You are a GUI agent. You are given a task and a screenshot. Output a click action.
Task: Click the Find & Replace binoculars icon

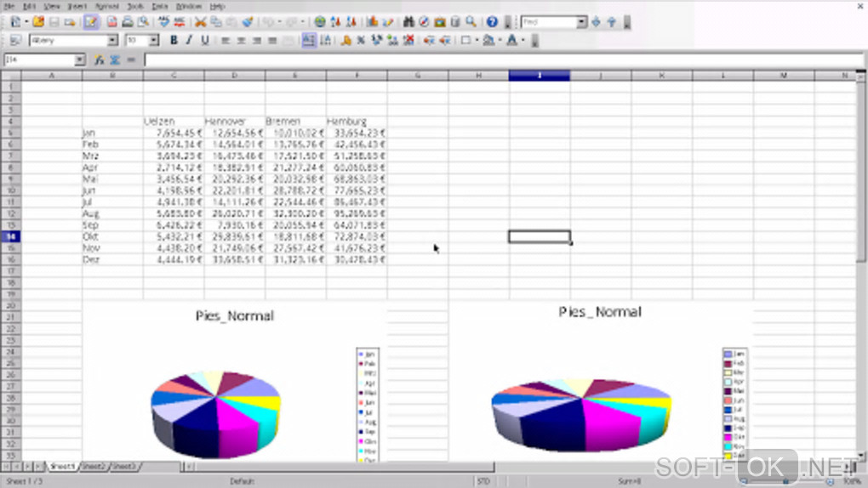pyautogui.click(x=408, y=22)
